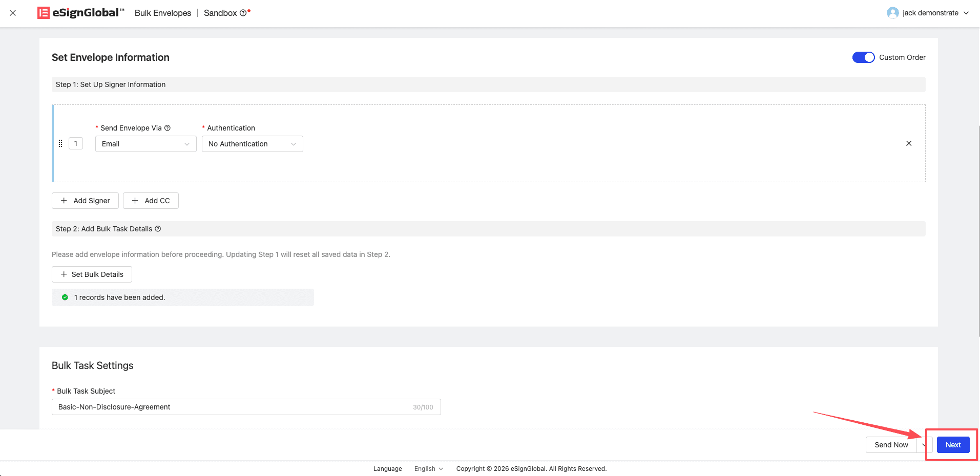This screenshot has width=980, height=476.
Task: Expand the jack demonstrate account menu
Action: [966, 13]
